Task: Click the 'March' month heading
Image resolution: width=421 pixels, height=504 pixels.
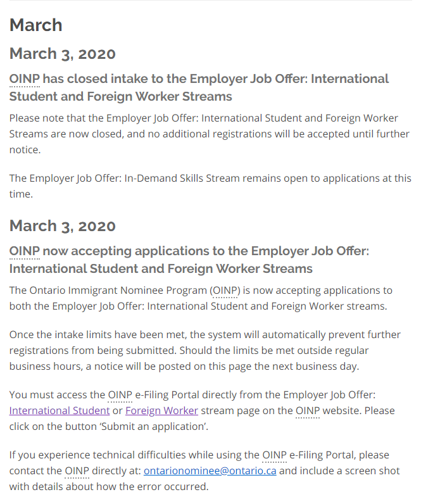Action: 35,25
